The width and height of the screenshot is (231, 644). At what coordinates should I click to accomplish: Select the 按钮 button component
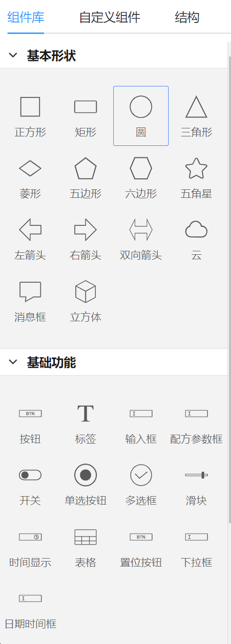[x=30, y=423]
